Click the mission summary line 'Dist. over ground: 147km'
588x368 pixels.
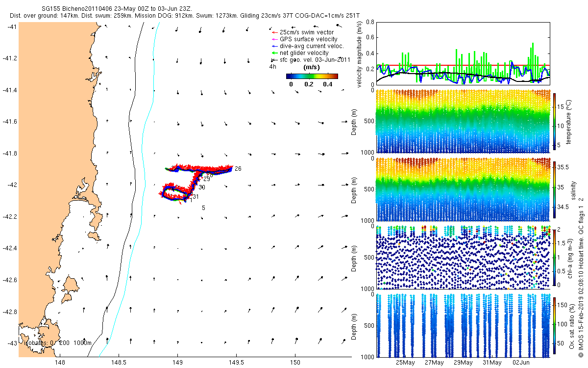(x=185, y=16)
